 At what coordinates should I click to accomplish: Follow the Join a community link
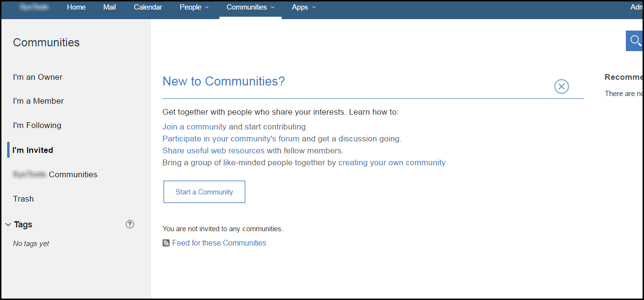194,127
